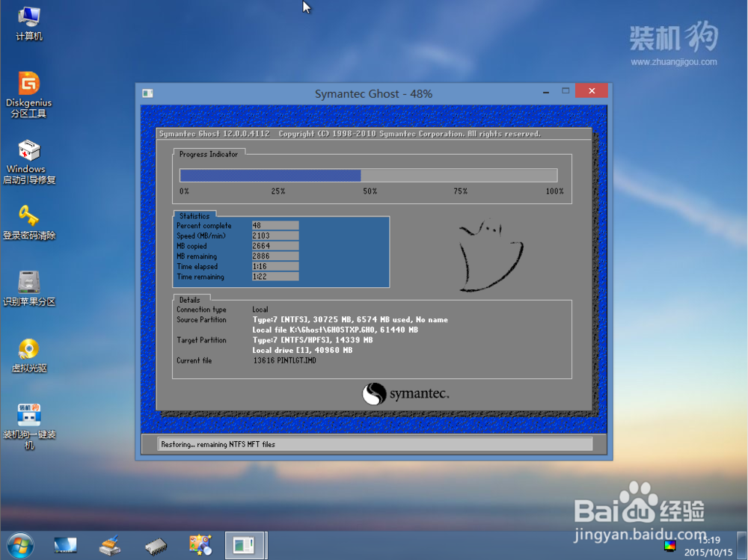Click the Details group label

tap(189, 300)
